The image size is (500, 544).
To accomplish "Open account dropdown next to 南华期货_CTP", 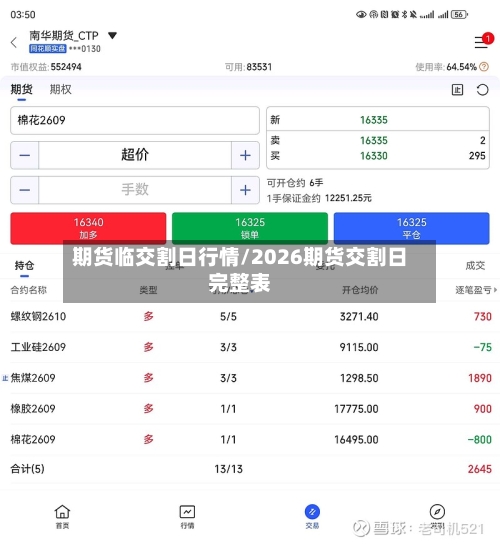I will [112, 35].
